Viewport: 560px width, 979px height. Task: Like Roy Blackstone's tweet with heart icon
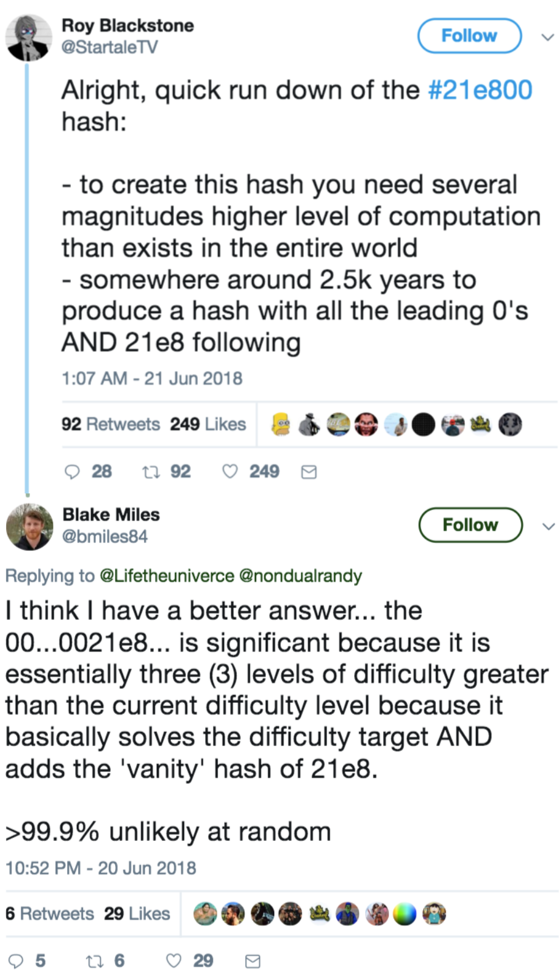(x=230, y=472)
